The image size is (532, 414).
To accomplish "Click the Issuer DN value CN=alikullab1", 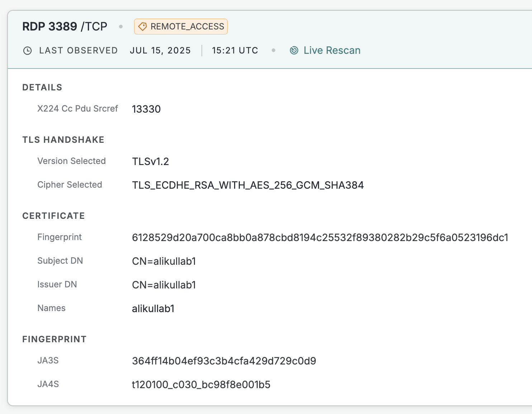I will 164,285.
